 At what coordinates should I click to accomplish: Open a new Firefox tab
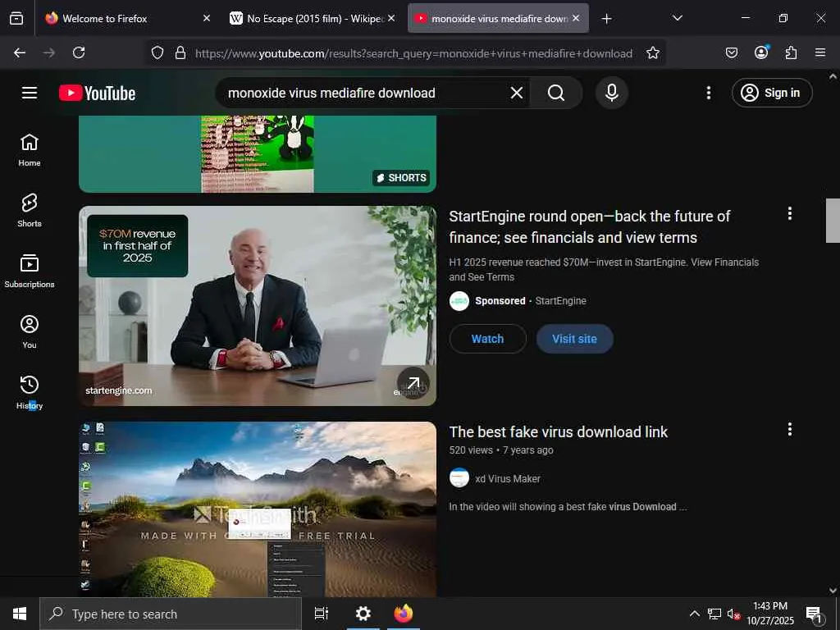coord(606,19)
